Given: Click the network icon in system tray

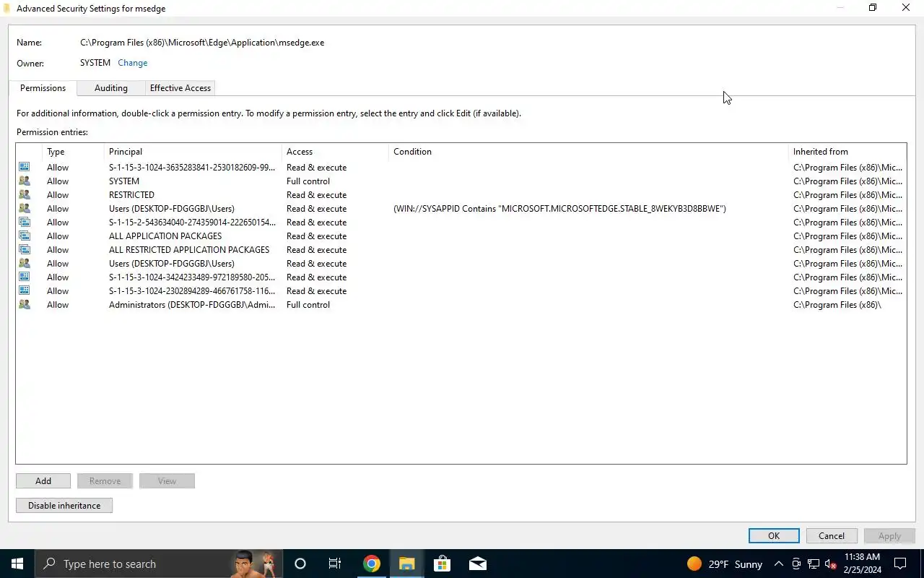Looking at the screenshot, I should pyautogui.click(x=814, y=564).
